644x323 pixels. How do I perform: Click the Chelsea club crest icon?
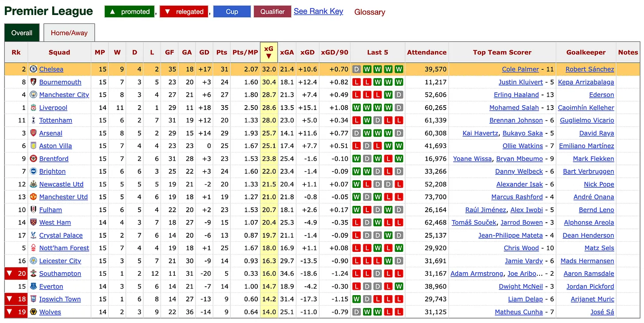(x=33, y=69)
